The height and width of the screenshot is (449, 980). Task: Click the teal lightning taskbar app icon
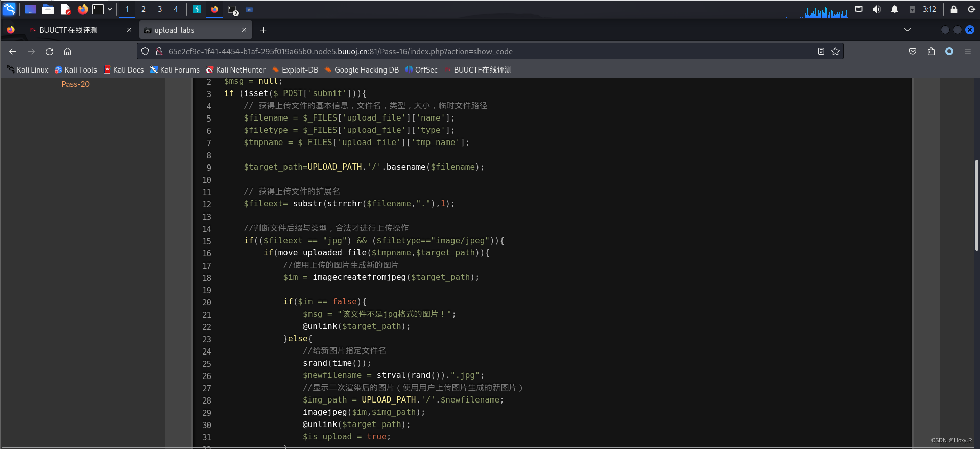point(197,9)
